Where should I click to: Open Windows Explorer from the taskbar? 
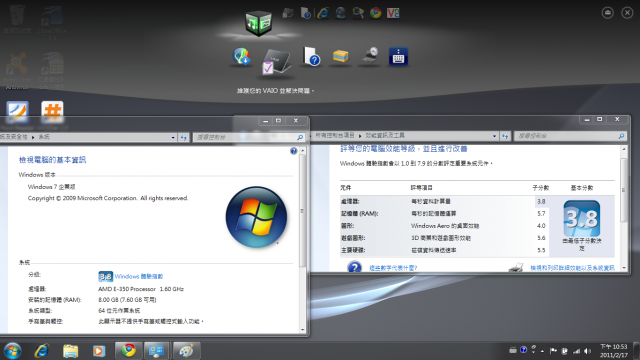(70, 351)
